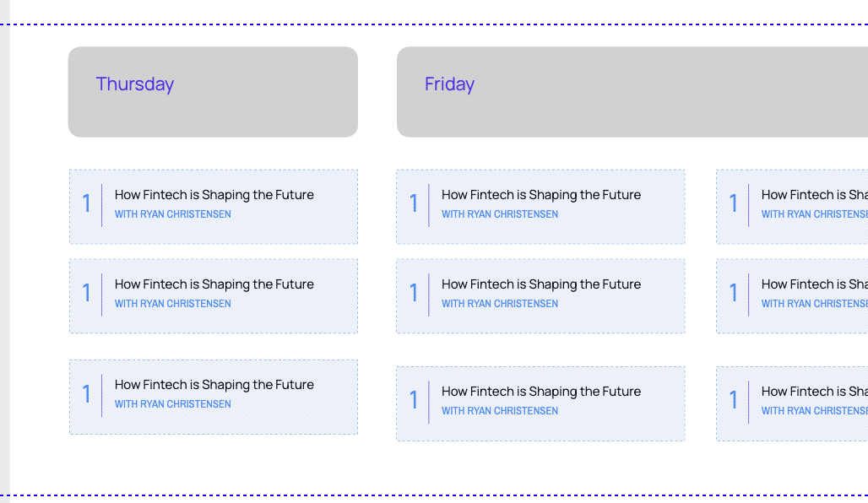868x503 pixels.
Task: Click number 1 in top Friday first-column card
Action: point(414,203)
